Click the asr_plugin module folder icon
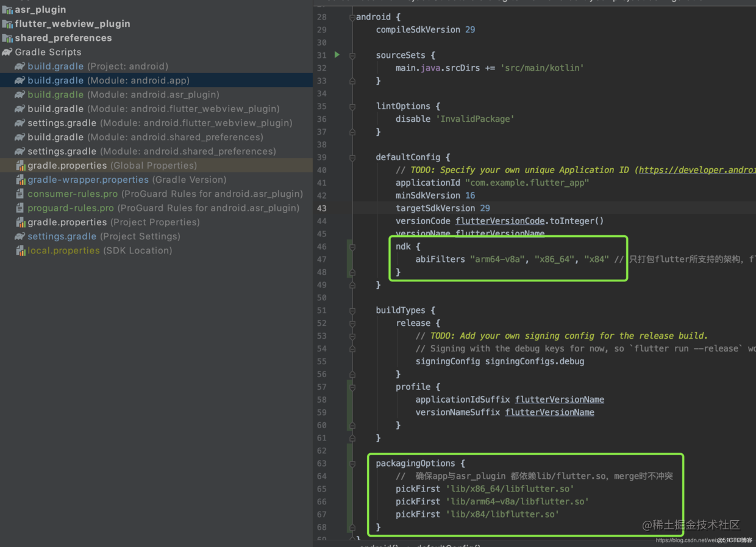The width and height of the screenshot is (756, 547). pyautogui.click(x=7, y=10)
